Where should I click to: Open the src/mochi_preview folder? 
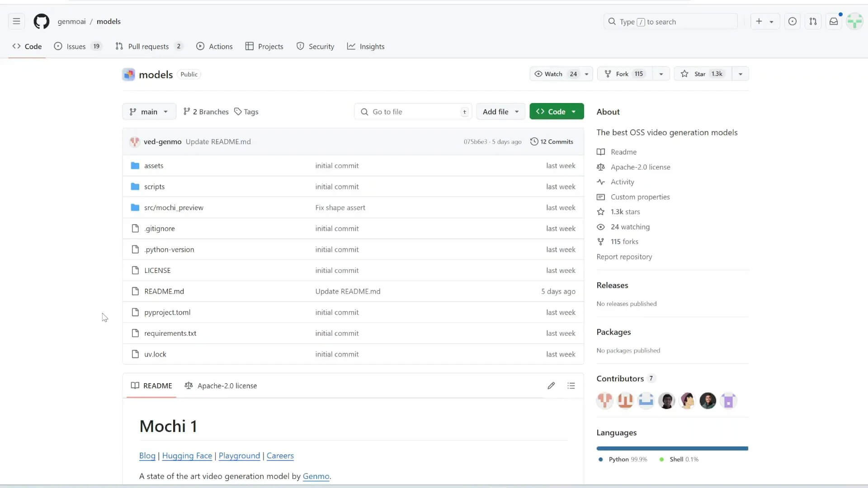174,207
